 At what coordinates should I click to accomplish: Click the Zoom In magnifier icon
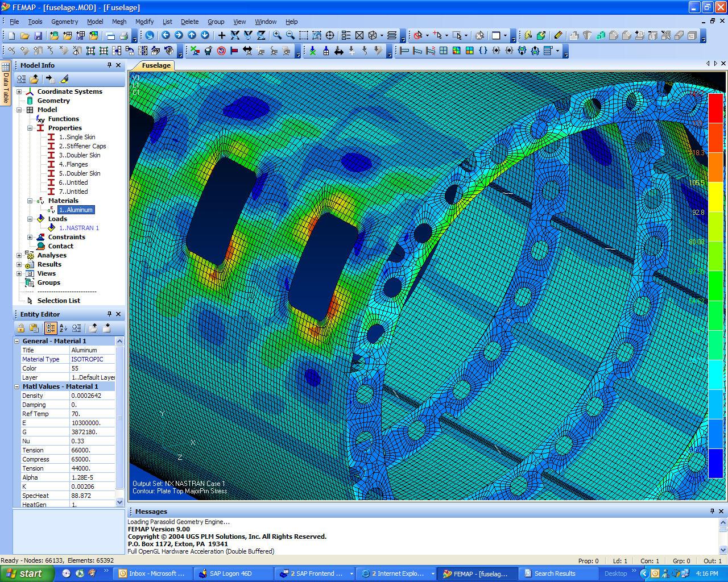tap(277, 35)
